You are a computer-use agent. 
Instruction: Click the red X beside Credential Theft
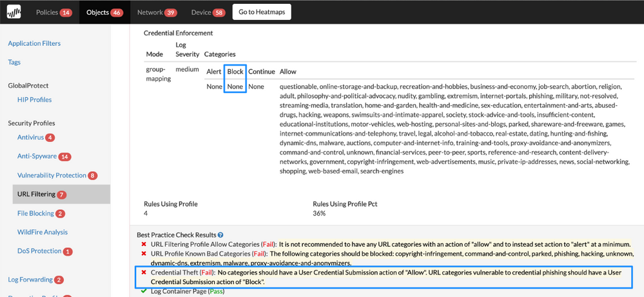pos(144,272)
